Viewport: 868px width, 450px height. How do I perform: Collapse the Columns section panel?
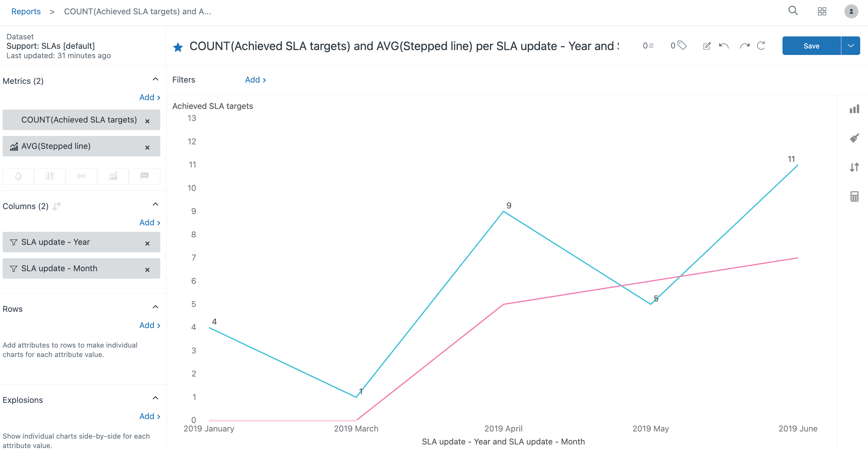(157, 205)
